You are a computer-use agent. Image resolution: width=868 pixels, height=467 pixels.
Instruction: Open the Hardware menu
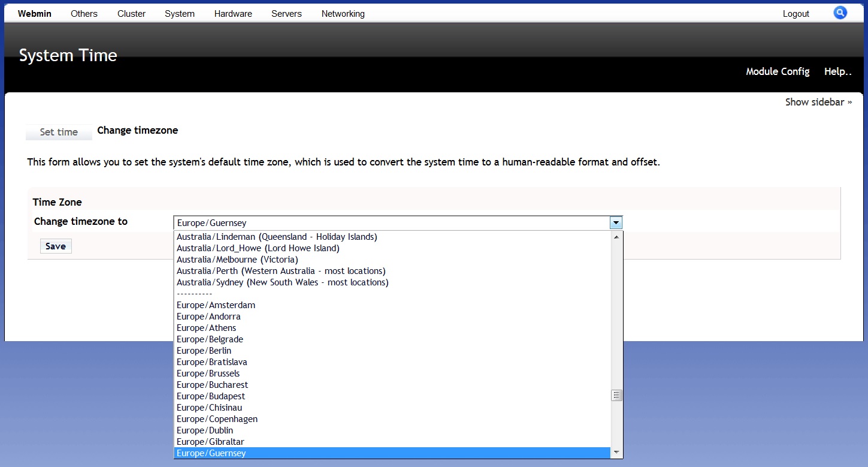(x=233, y=14)
